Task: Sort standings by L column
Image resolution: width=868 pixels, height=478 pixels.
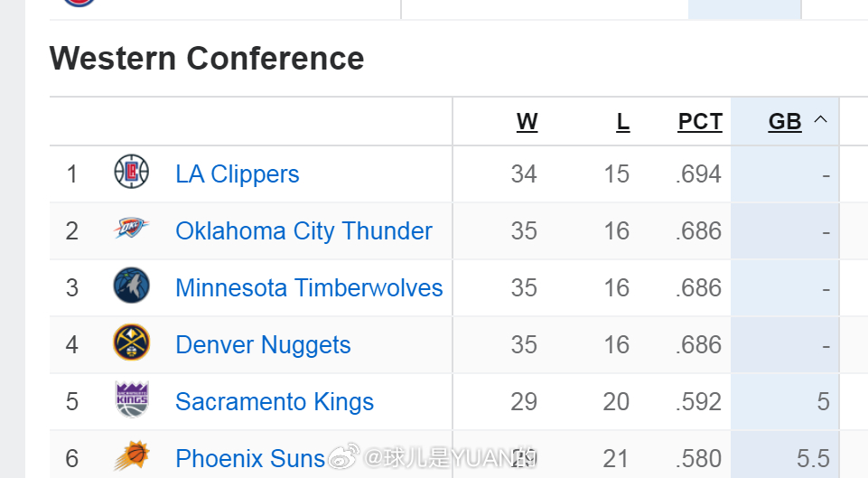Action: [x=622, y=121]
